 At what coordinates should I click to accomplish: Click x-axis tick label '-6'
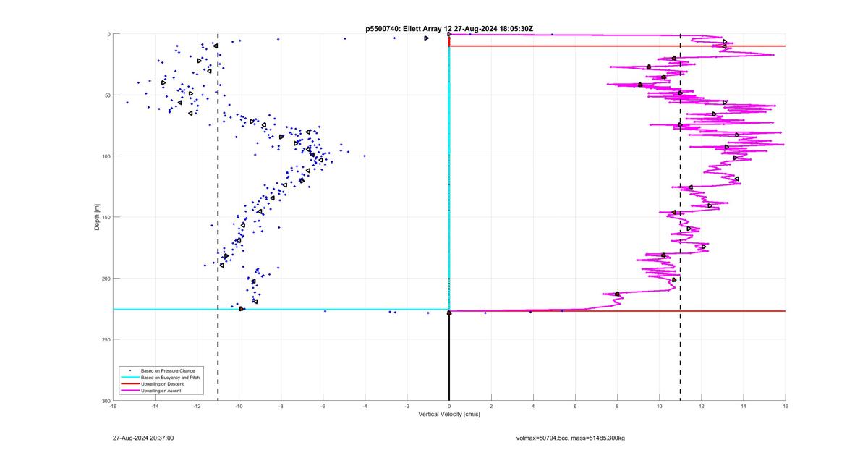click(323, 406)
